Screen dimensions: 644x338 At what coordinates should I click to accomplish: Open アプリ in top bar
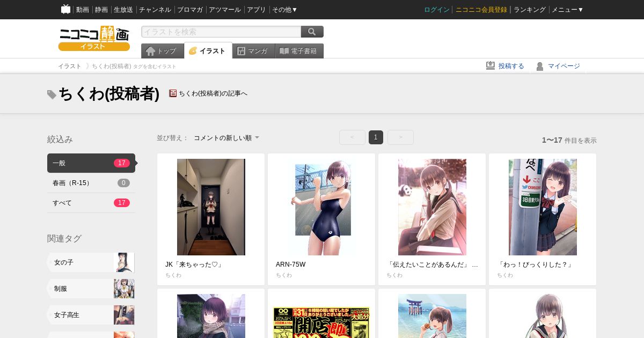tap(257, 10)
